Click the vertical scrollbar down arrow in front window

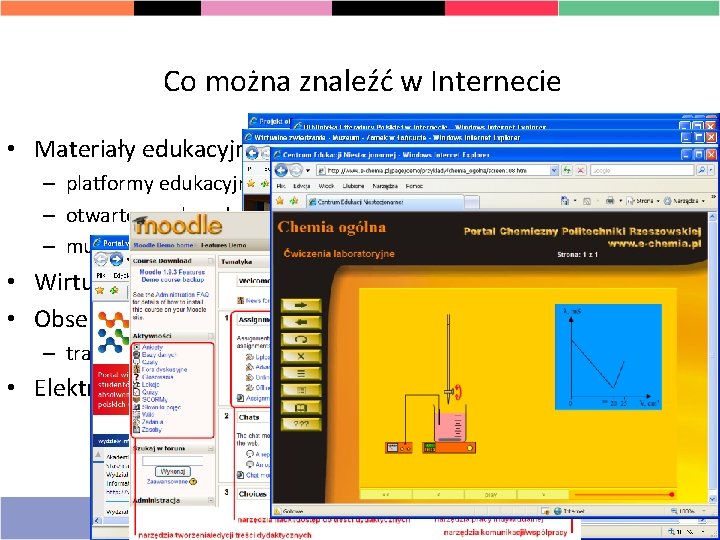tap(715, 501)
